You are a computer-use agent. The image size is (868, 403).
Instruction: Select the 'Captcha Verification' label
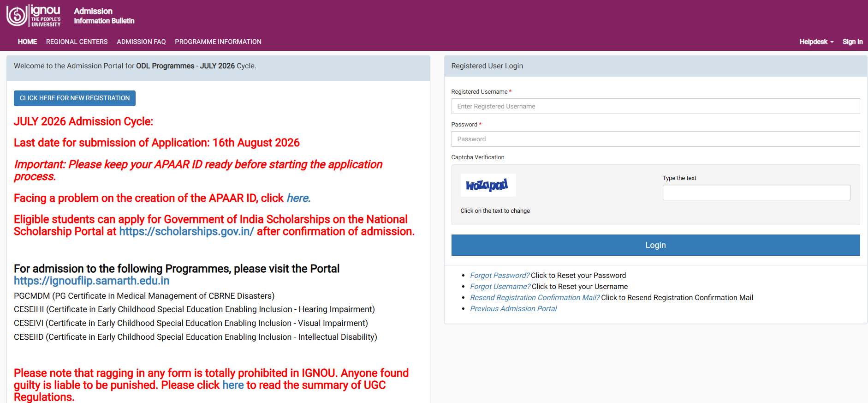click(478, 157)
